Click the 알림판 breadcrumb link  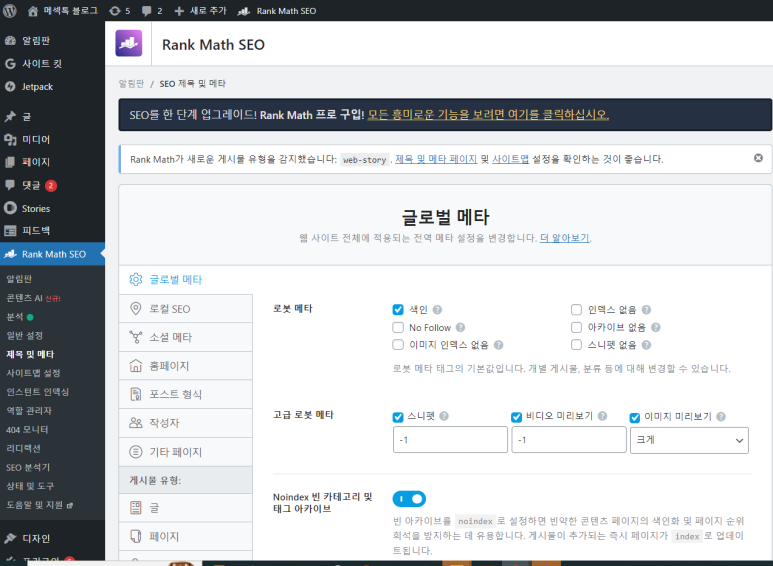click(x=131, y=83)
